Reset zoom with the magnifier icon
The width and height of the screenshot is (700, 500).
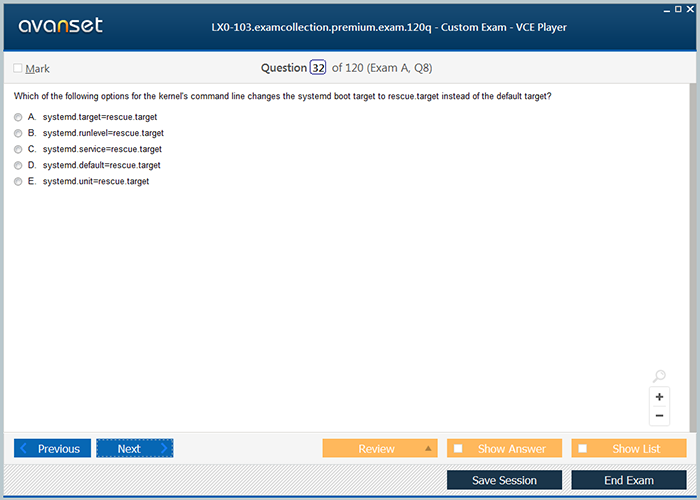point(659,376)
